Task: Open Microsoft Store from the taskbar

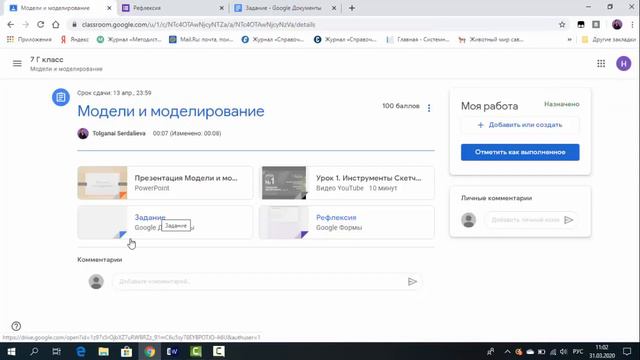Action: (127, 351)
